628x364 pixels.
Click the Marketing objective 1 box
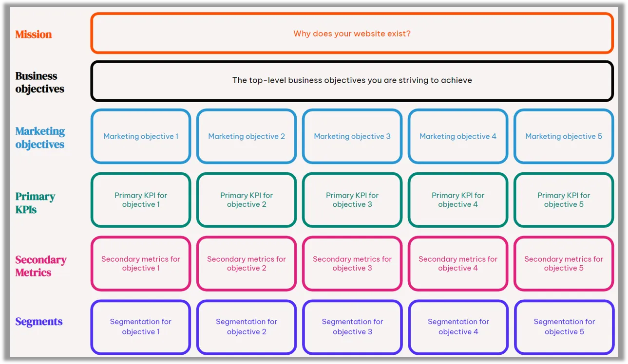pos(141,136)
